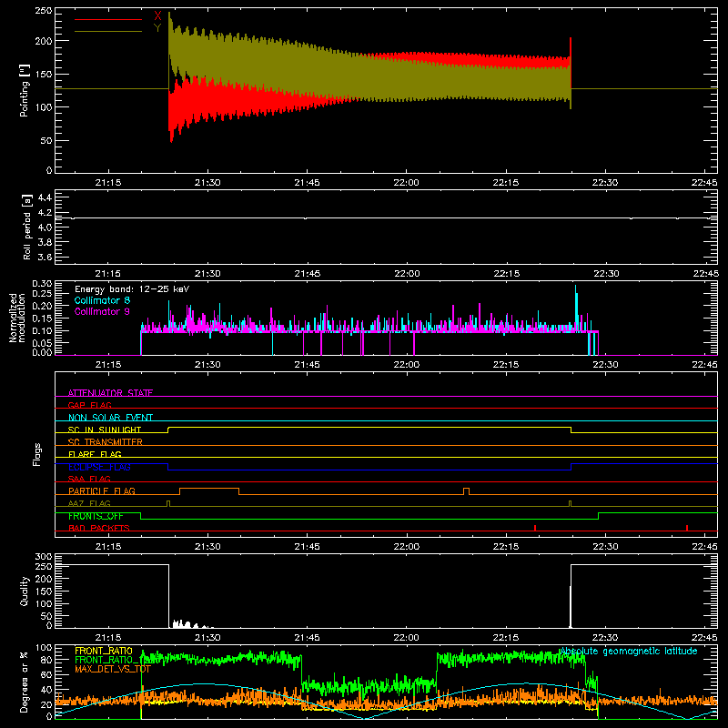Click the 250 tick of the Pointing axis

tap(44, 10)
